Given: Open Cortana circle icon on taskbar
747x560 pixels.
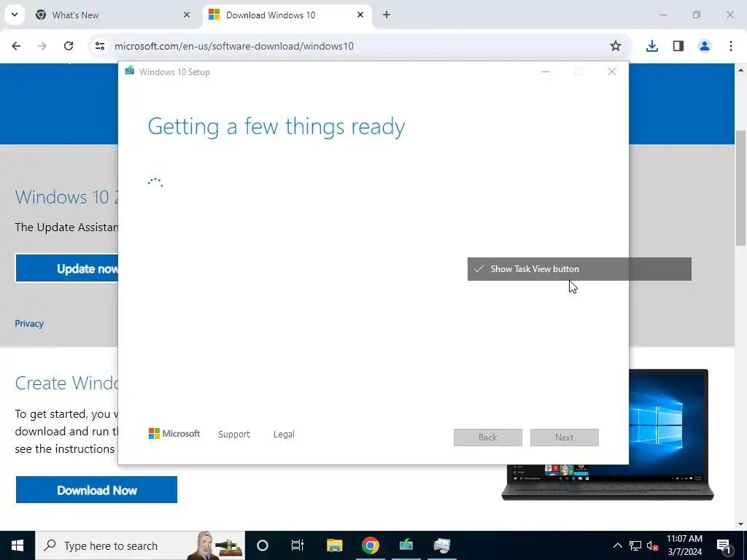Looking at the screenshot, I should click(263, 545).
